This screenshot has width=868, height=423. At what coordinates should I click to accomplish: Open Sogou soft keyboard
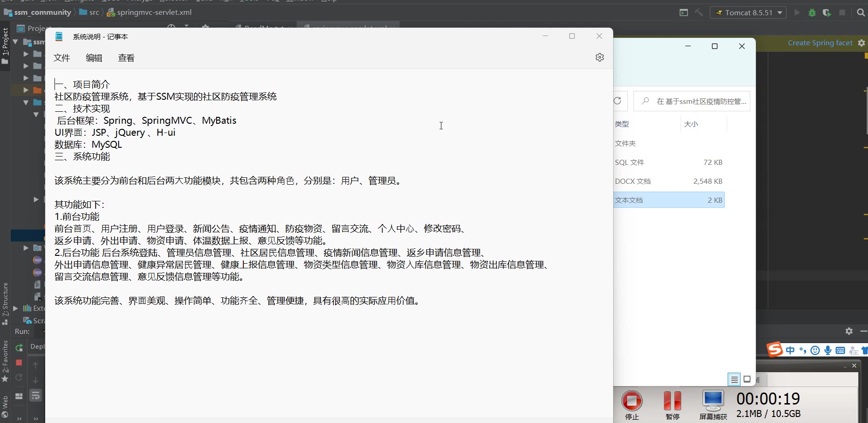840,350
